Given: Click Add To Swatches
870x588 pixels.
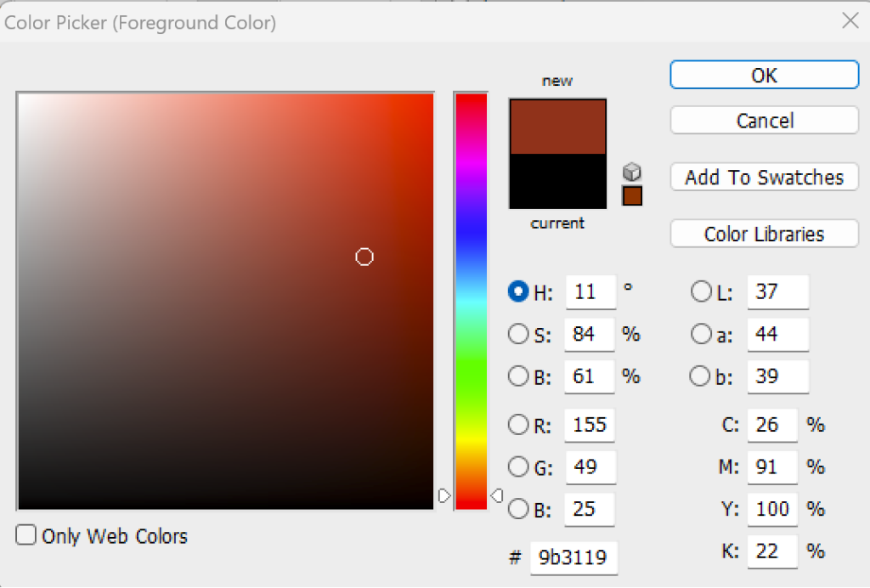Looking at the screenshot, I should [x=764, y=178].
